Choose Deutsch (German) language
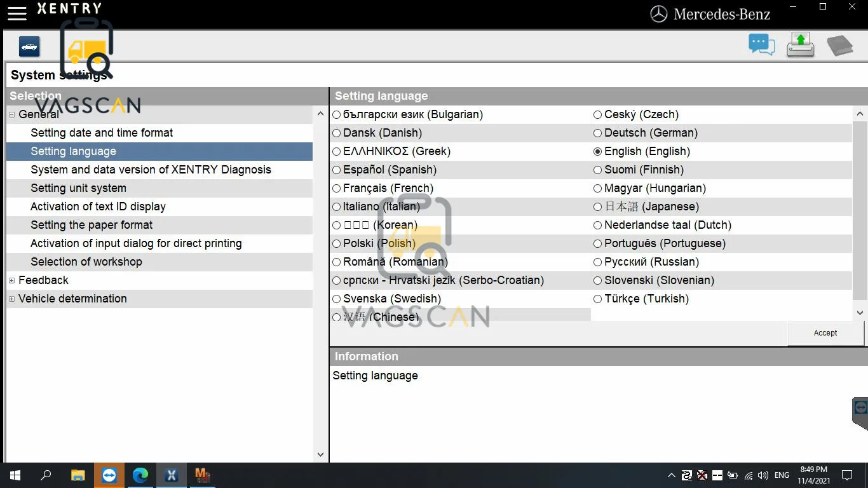 click(597, 133)
